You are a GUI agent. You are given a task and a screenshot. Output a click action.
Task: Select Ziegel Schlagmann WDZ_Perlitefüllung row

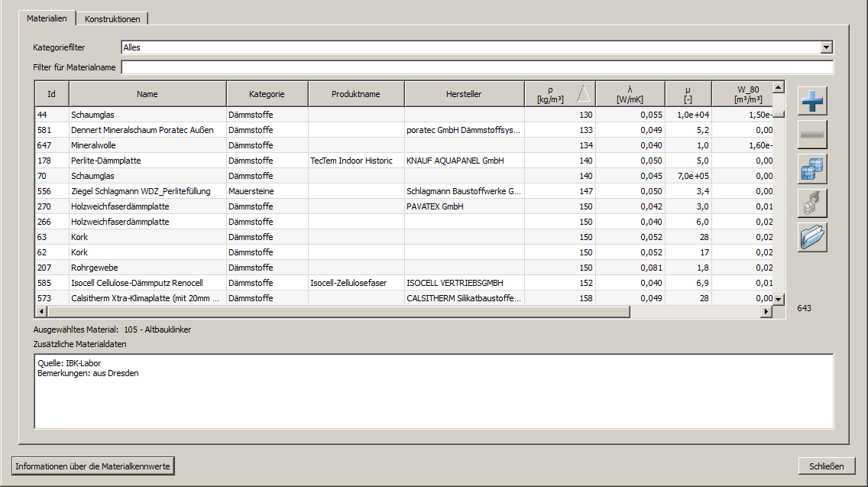point(404,191)
